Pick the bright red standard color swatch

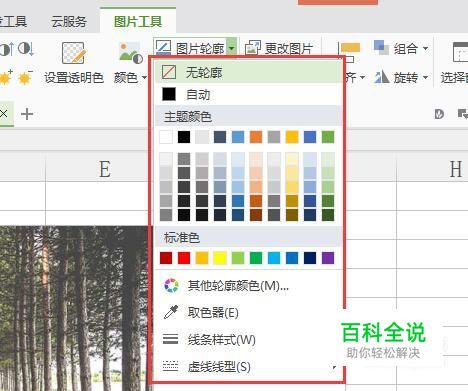click(184, 258)
